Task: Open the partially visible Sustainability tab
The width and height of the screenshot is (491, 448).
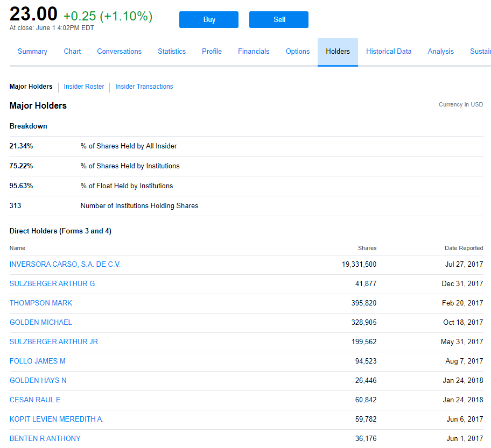Action: 480,51
